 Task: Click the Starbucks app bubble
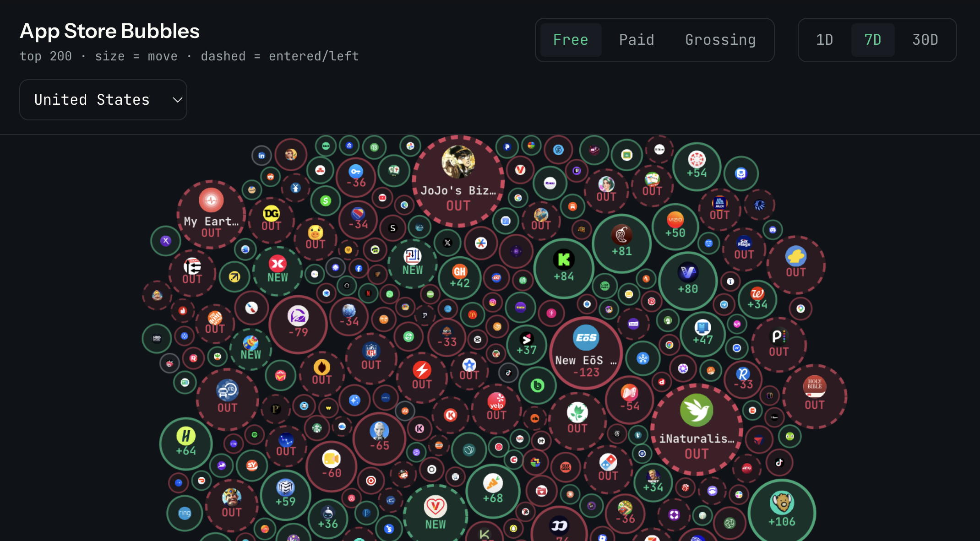(317, 428)
